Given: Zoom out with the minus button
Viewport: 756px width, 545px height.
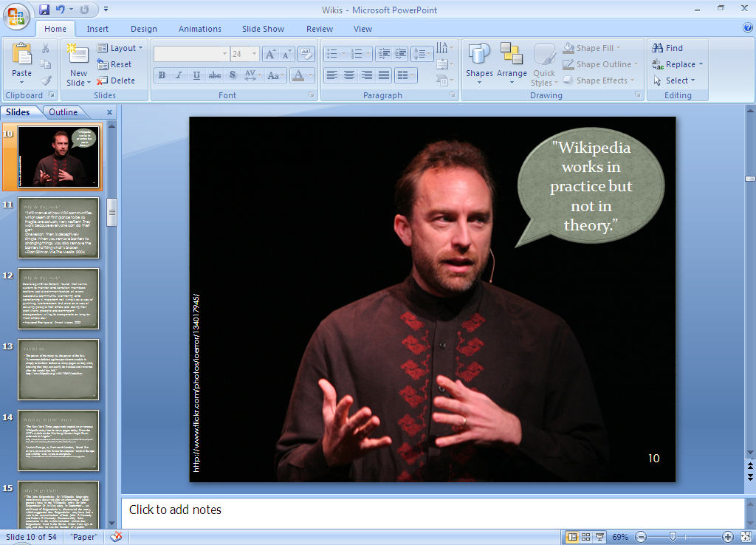Looking at the screenshot, I should coord(641,537).
